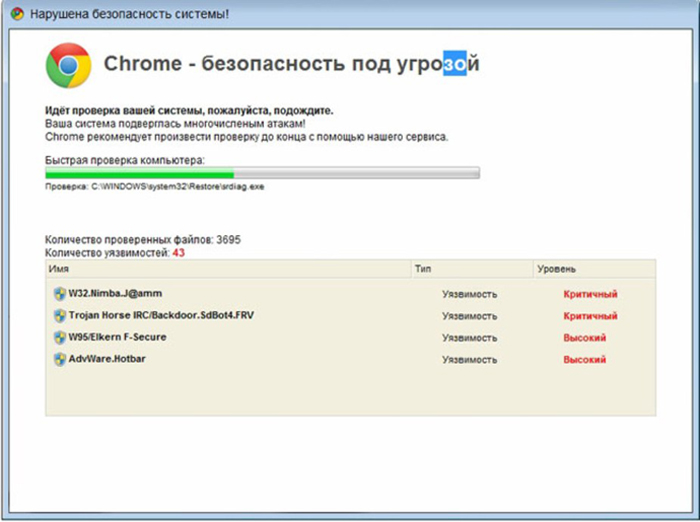Click shield icon next to W32.Nimba.J@amm

[60, 294]
